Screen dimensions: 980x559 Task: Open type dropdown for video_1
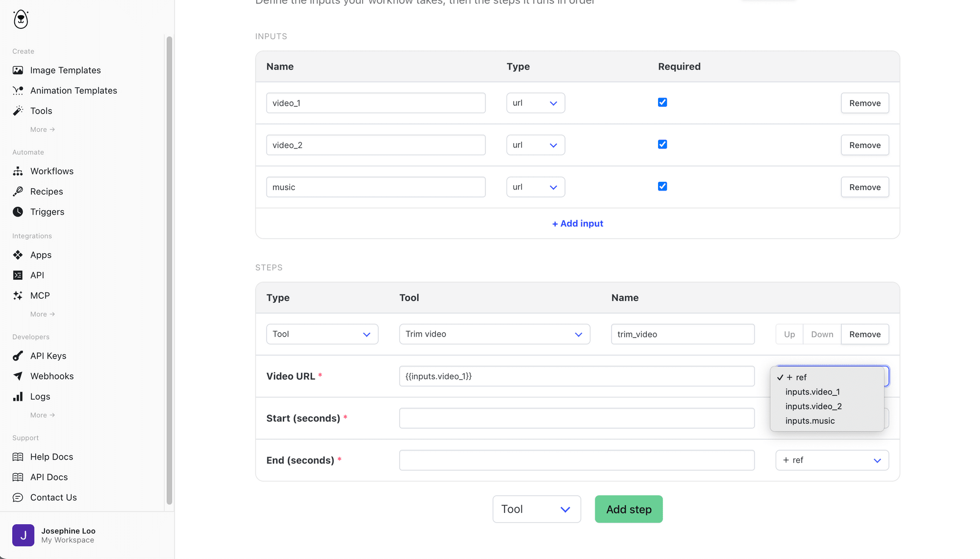[536, 103]
